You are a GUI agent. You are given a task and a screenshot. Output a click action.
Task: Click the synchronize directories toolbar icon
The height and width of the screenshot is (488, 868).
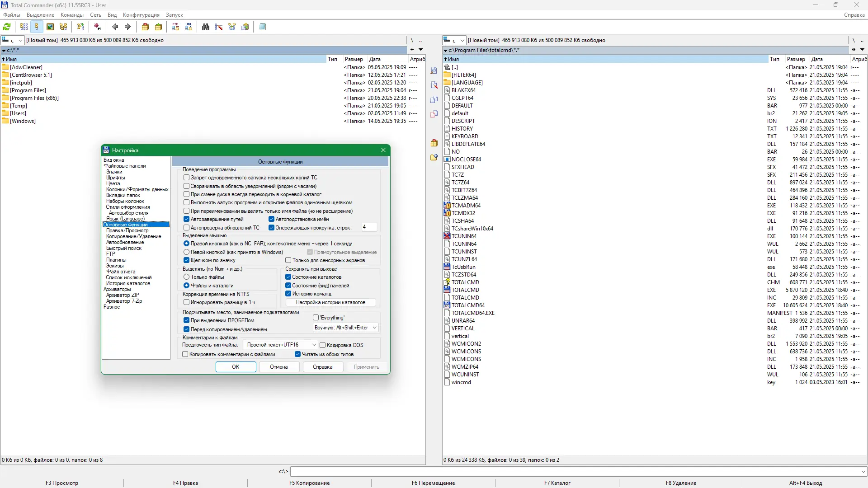232,27
